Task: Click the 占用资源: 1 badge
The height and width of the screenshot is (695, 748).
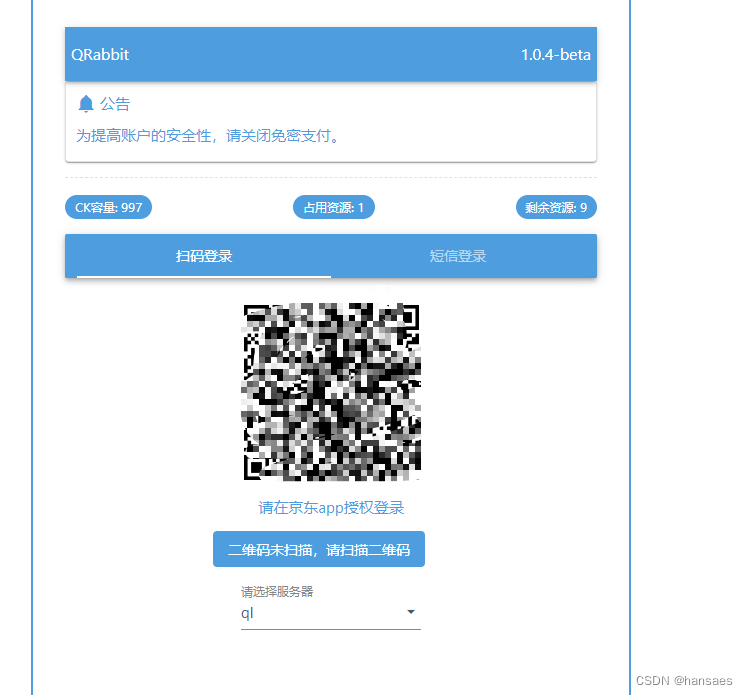Action: click(334, 208)
